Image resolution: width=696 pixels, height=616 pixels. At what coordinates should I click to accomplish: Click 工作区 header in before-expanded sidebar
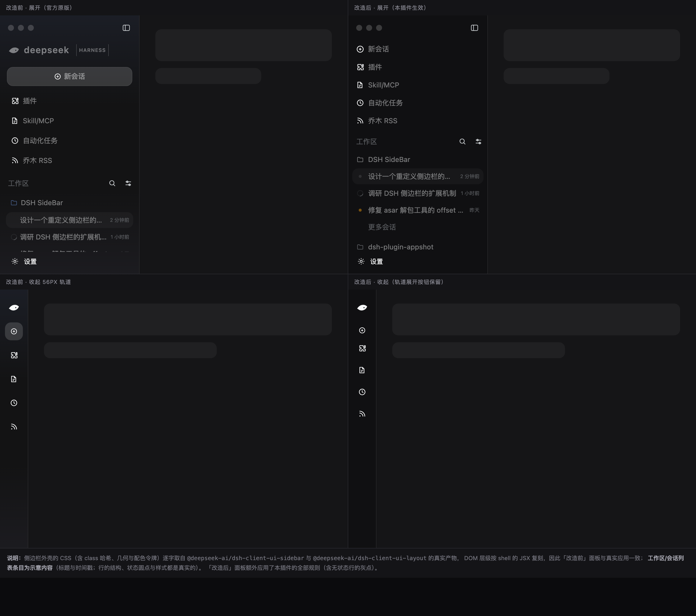(x=18, y=184)
